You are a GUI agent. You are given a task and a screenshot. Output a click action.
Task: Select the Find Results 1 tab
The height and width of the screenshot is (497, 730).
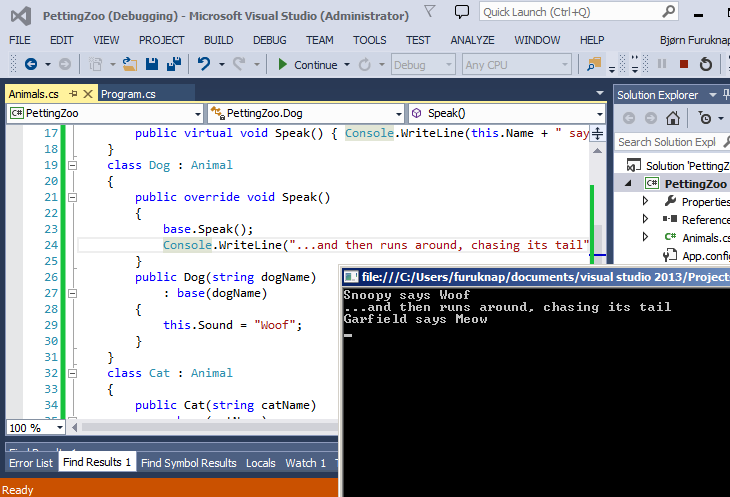(x=97, y=462)
